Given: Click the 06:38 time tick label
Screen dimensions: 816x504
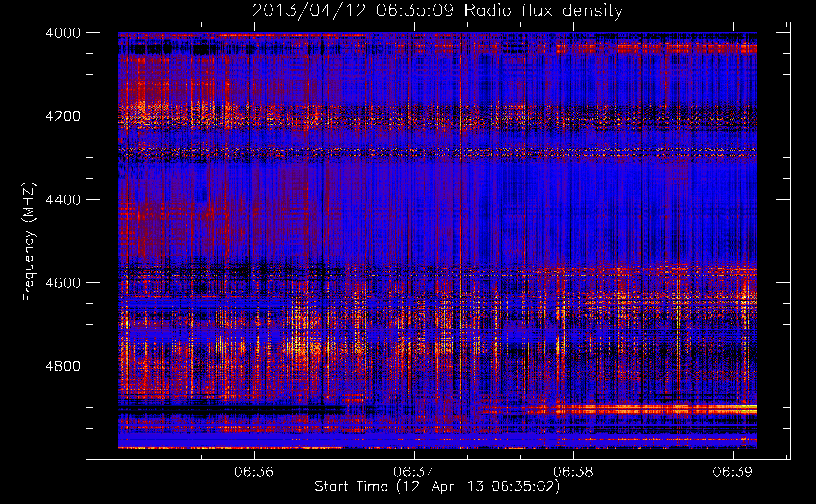Looking at the screenshot, I should [x=573, y=472].
